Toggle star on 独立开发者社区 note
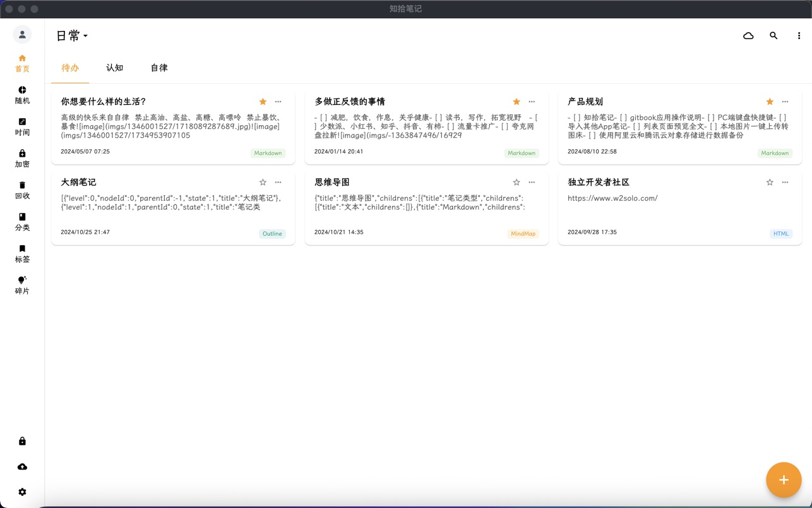812x508 pixels. [x=770, y=183]
